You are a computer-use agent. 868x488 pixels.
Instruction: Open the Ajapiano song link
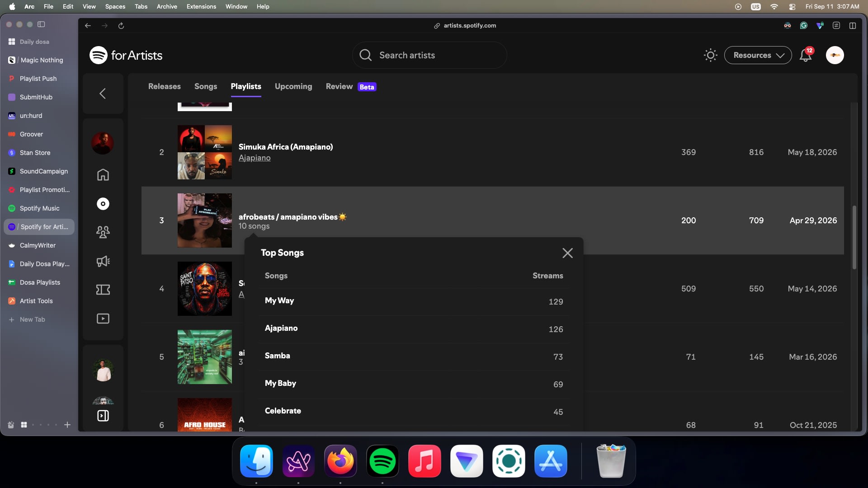click(x=255, y=158)
